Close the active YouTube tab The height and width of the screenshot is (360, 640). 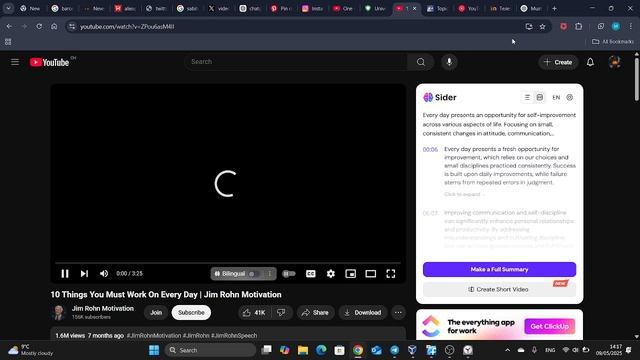pos(414,8)
